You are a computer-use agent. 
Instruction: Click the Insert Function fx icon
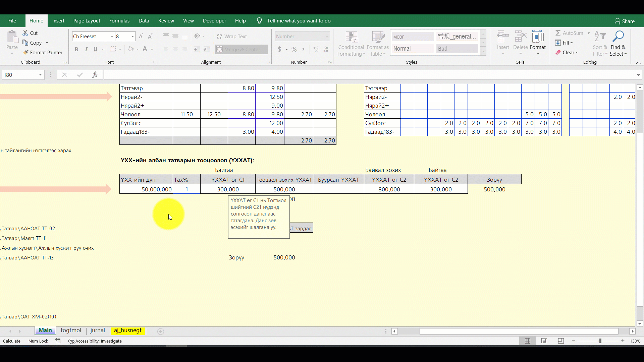[95, 75]
